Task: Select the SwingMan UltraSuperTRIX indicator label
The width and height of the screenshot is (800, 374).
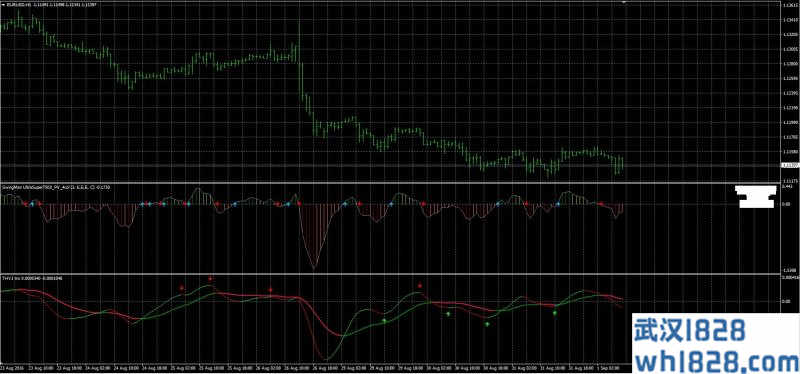Action: pos(57,187)
